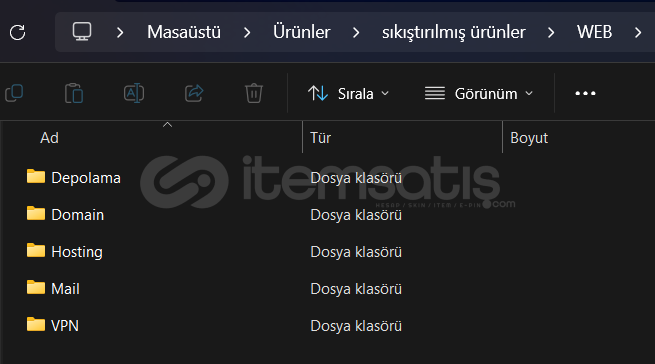Expand the chevron after Ürünler
655x364 pixels.
pos(356,32)
